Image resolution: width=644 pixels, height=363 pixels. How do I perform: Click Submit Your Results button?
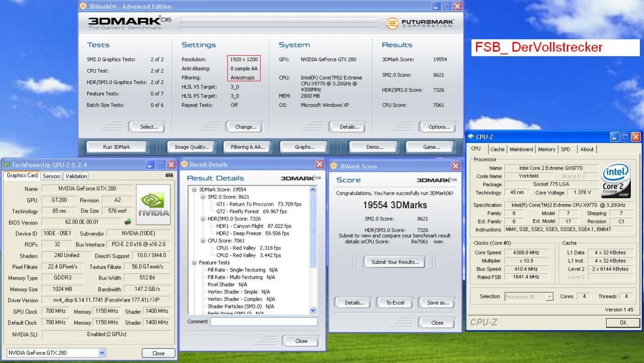(395, 262)
